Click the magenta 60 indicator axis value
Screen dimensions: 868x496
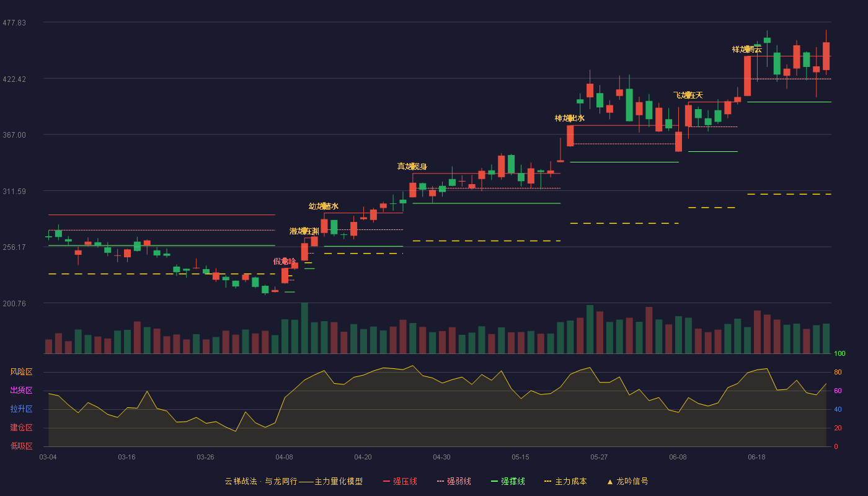838,391
